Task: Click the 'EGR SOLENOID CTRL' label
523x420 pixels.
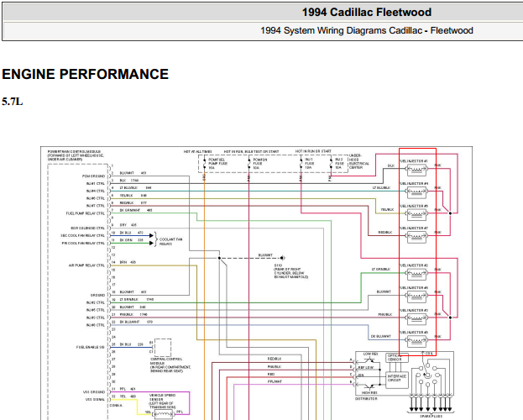Action: (88, 228)
